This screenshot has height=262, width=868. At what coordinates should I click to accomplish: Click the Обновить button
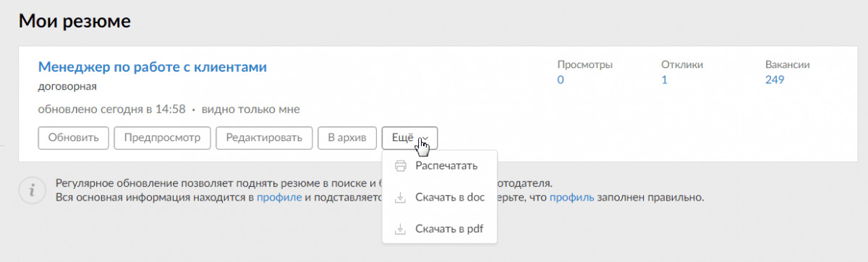click(x=73, y=138)
